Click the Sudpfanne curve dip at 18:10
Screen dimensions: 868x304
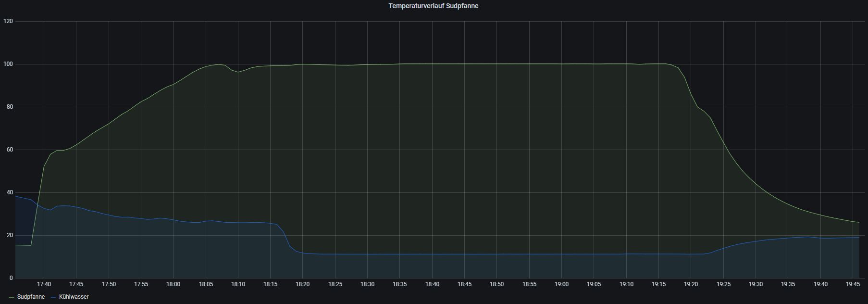(x=238, y=72)
